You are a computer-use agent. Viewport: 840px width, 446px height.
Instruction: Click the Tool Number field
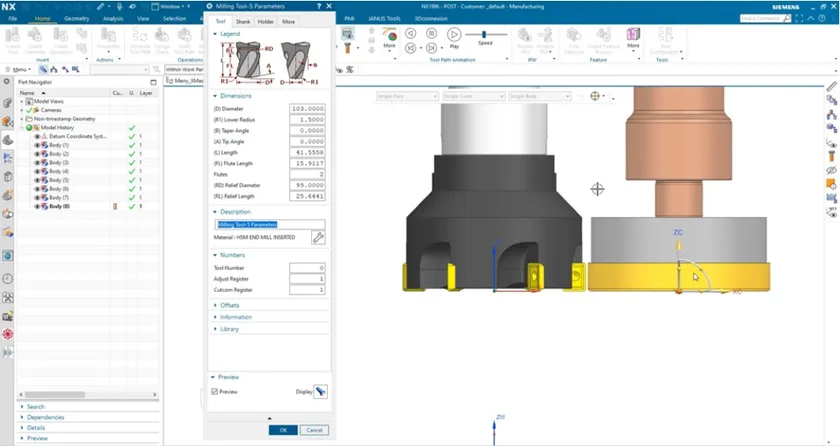coord(307,268)
